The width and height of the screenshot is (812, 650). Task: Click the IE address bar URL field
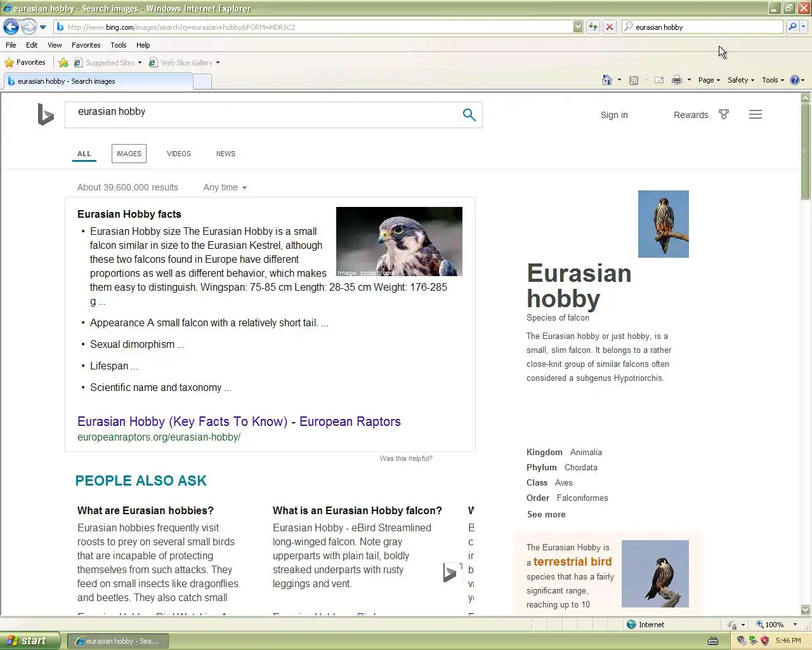click(314, 27)
